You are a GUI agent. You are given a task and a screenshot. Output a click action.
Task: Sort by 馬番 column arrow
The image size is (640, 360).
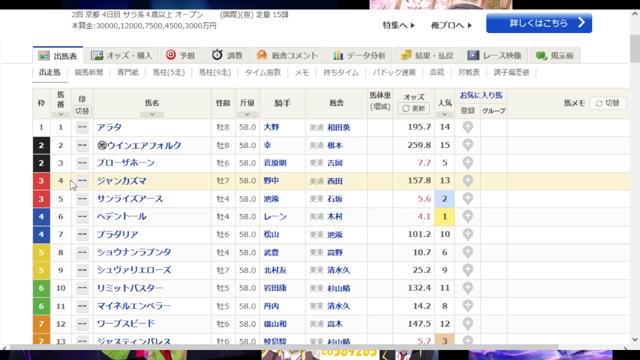60,115
